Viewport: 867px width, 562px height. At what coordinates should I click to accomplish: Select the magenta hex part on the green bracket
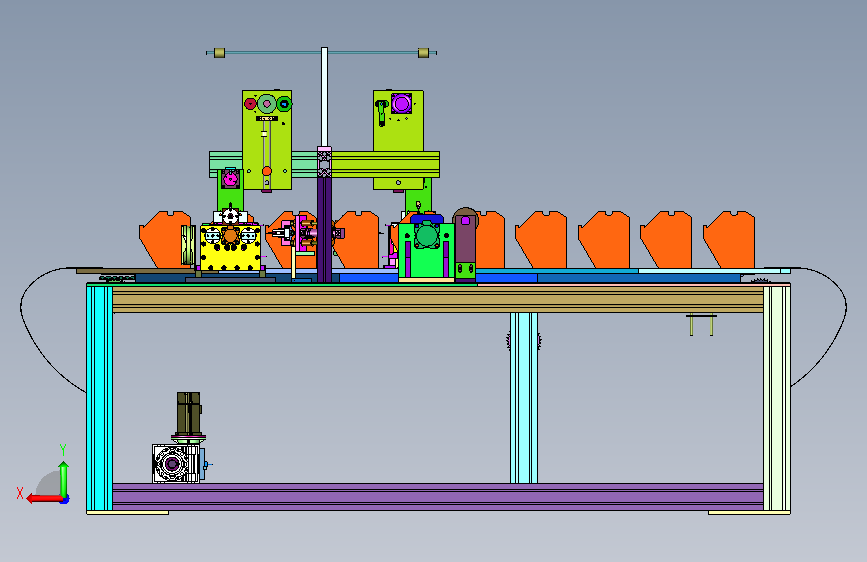pyautogui.click(x=231, y=179)
